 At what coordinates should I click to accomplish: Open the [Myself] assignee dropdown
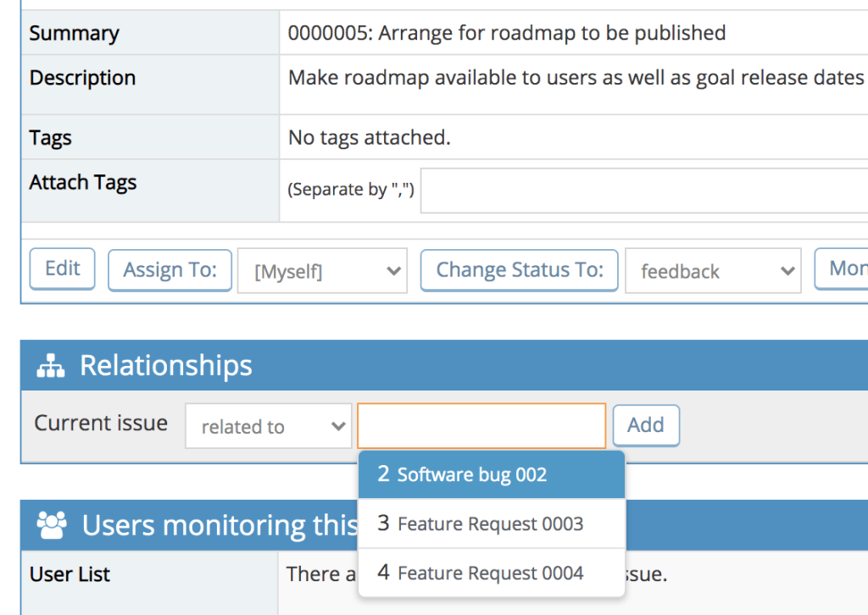coord(322,271)
